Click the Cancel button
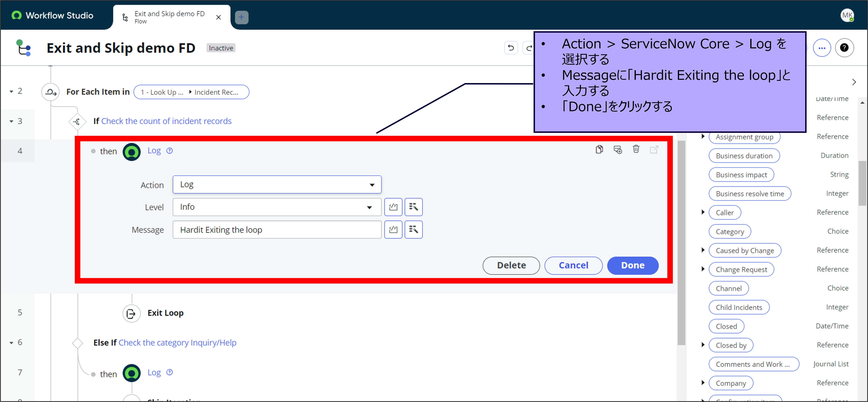868x402 pixels. point(573,265)
